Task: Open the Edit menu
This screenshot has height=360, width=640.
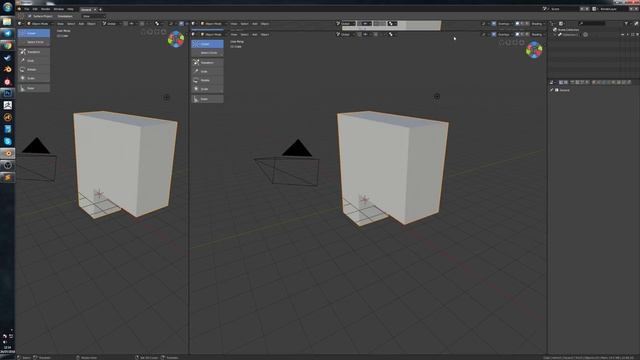Action: [35, 9]
